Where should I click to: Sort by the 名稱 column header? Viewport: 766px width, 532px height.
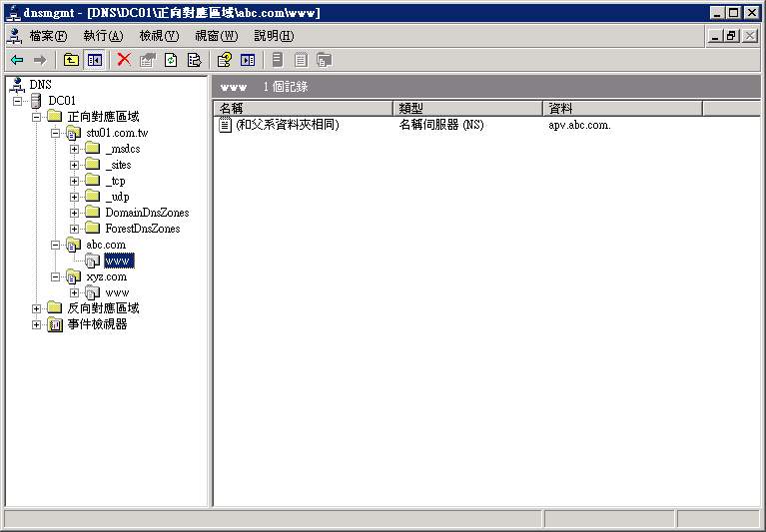304,109
